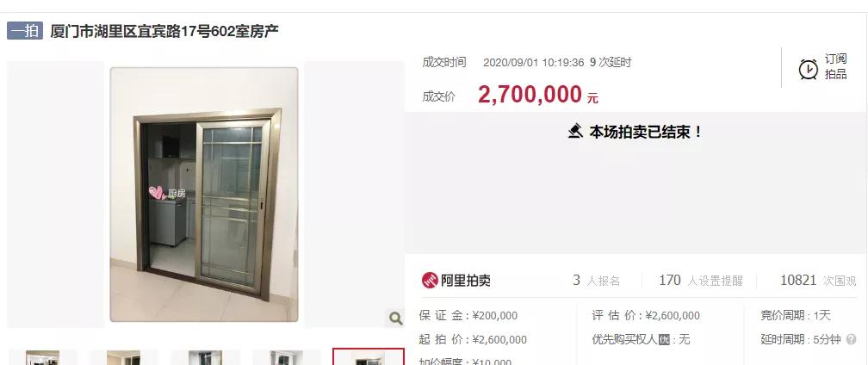Click the pink heart sticker on photo
The width and height of the screenshot is (868, 365).
click(x=158, y=193)
